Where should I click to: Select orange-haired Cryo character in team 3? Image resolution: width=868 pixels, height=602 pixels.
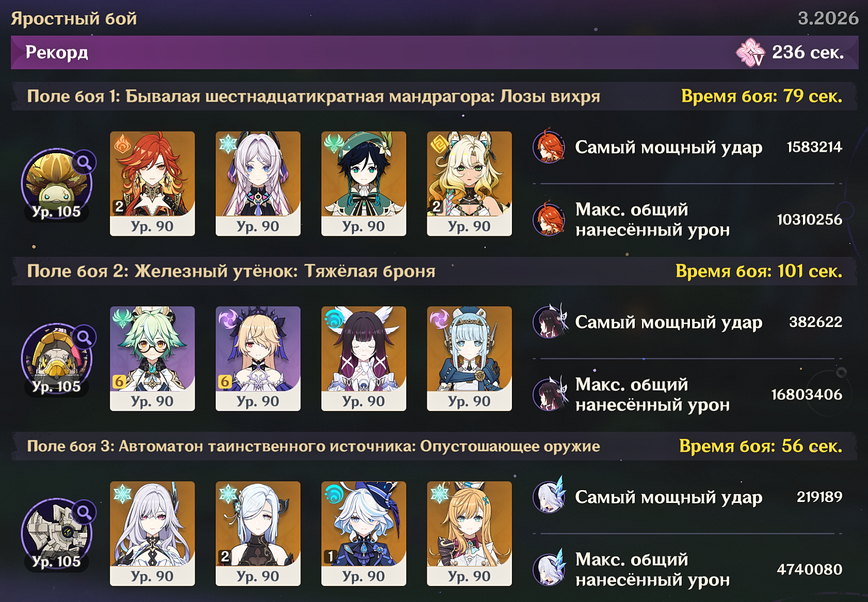tap(470, 533)
